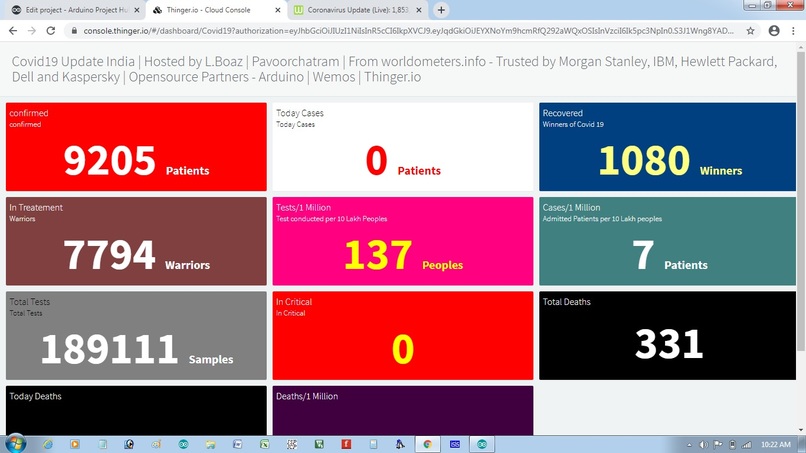Open the media player taskbar icon

pos(75,444)
